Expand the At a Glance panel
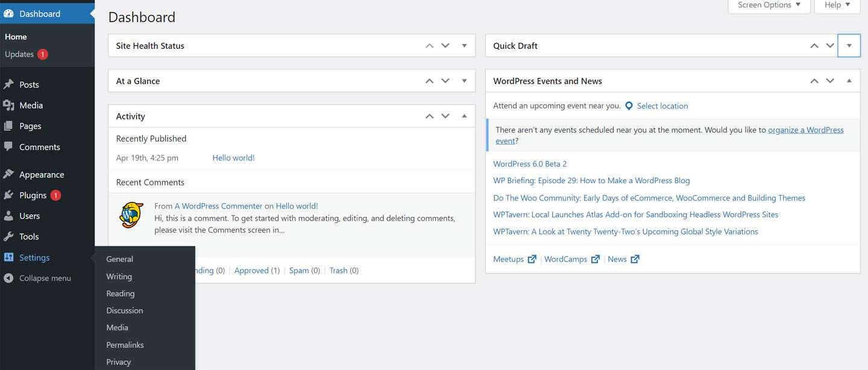Image resolution: width=868 pixels, height=370 pixels. coord(464,81)
